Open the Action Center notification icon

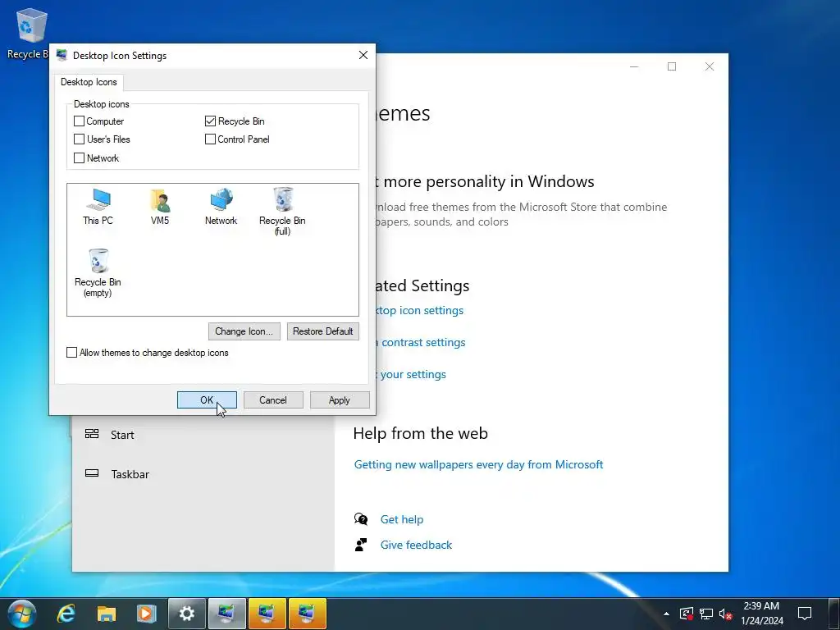pyautogui.click(x=805, y=614)
